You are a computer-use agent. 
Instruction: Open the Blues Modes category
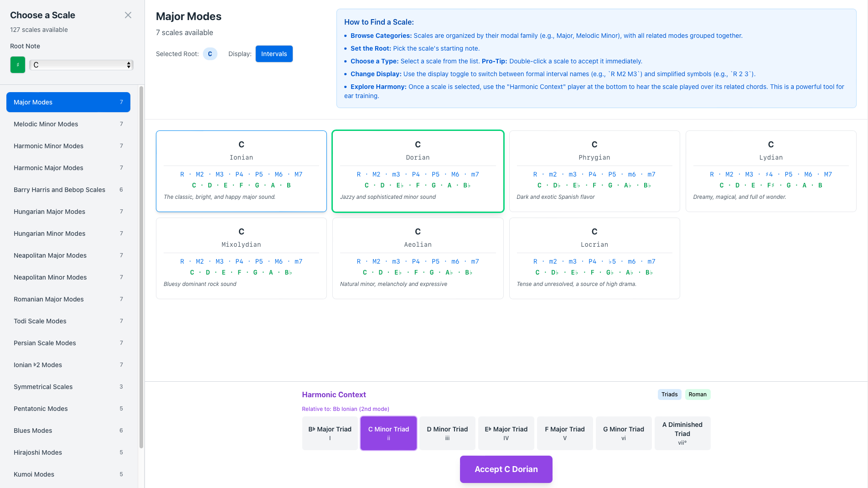[x=68, y=431]
